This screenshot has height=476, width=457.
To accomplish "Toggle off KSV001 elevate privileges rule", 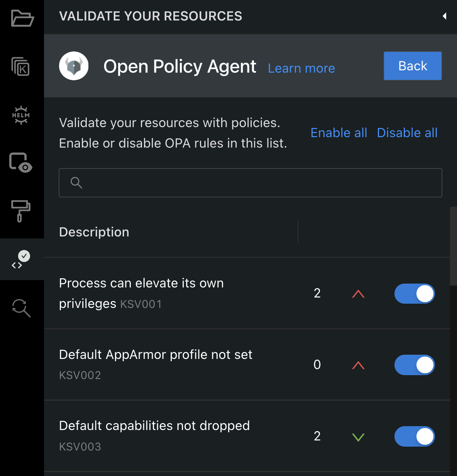I will [415, 294].
